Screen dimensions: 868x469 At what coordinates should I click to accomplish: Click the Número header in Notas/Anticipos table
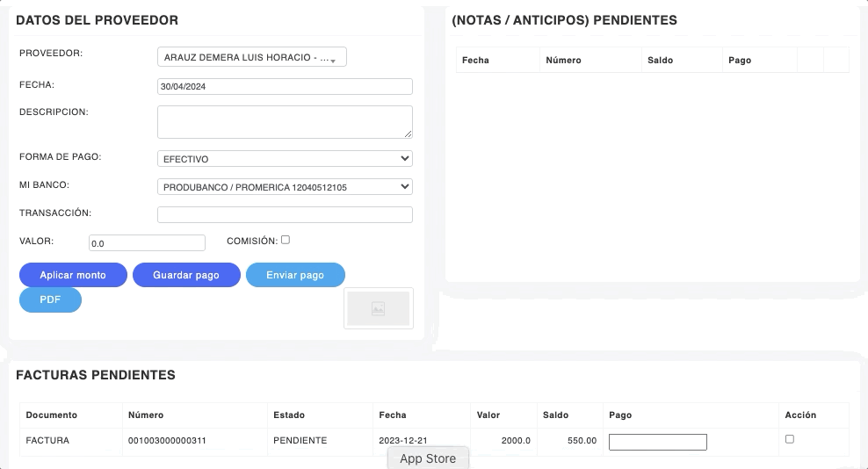563,60
